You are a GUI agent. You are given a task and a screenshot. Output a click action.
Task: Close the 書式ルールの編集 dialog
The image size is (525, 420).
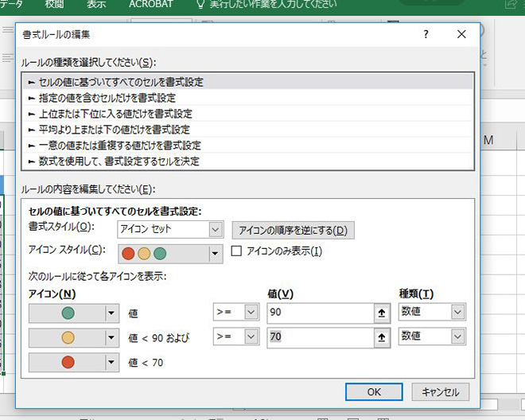pyautogui.click(x=461, y=34)
